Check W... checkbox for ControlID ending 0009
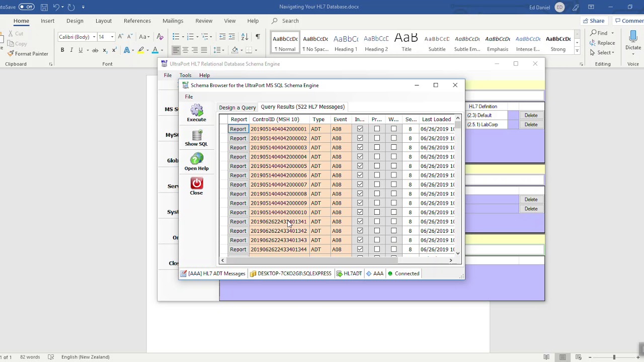Screen dimensions: 644x362 [393, 203]
